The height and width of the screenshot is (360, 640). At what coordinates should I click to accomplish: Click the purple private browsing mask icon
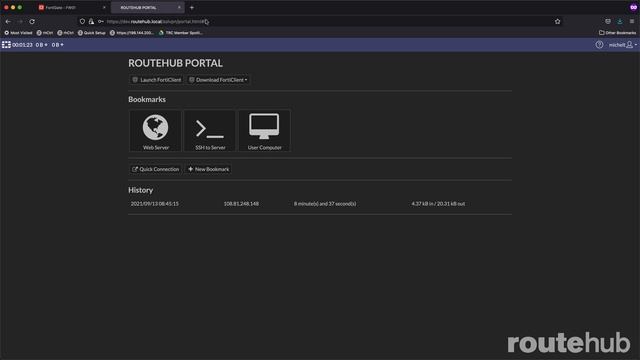coord(633,7)
